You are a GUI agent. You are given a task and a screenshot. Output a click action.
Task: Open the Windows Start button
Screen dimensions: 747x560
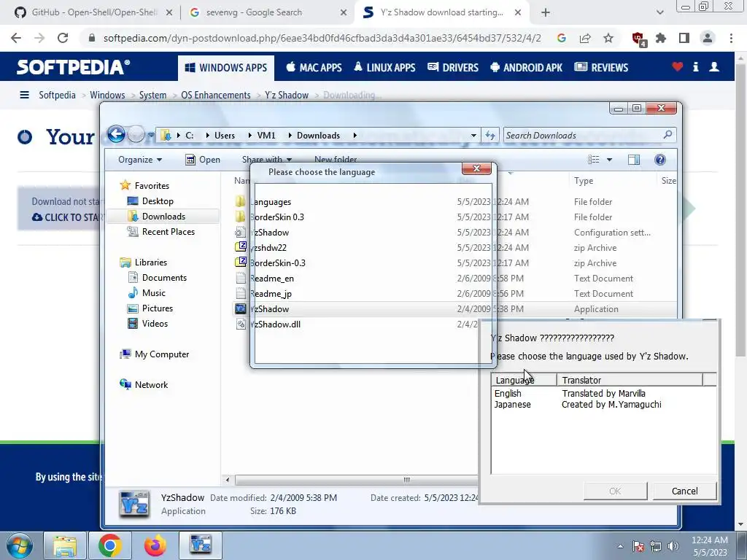(x=18, y=545)
